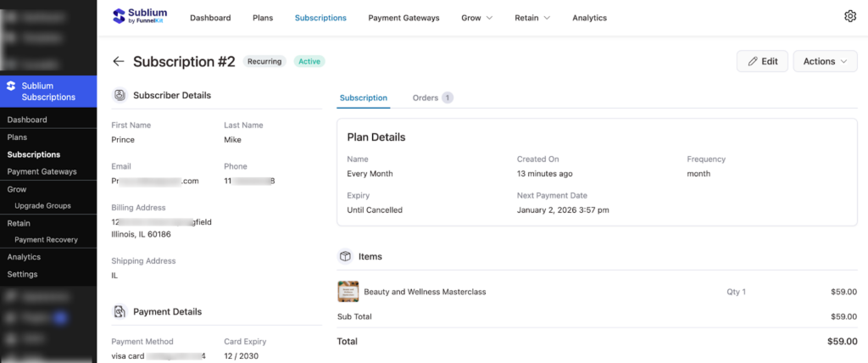This screenshot has width=868, height=363.
Task: Expand the Retain menu in top navigation
Action: point(532,18)
